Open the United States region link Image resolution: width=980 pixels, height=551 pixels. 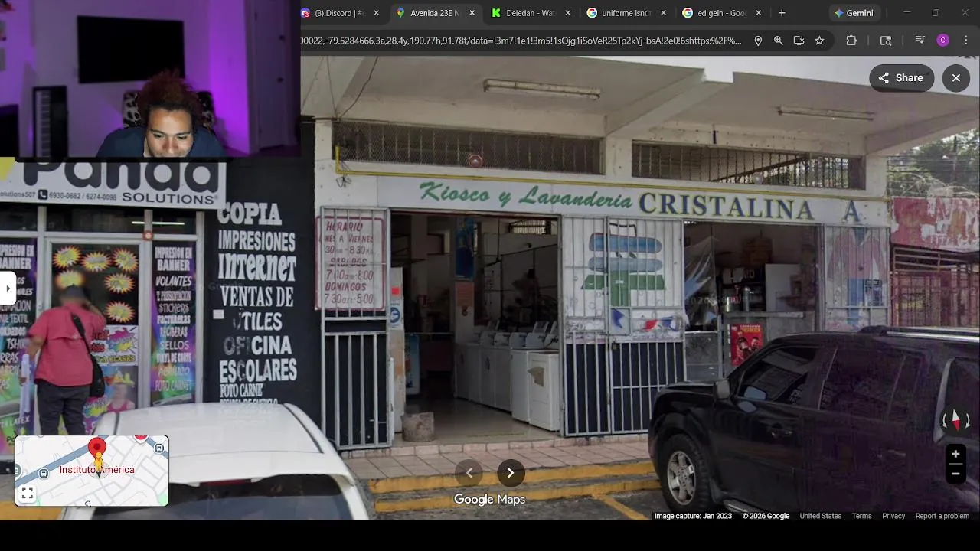coord(820,516)
